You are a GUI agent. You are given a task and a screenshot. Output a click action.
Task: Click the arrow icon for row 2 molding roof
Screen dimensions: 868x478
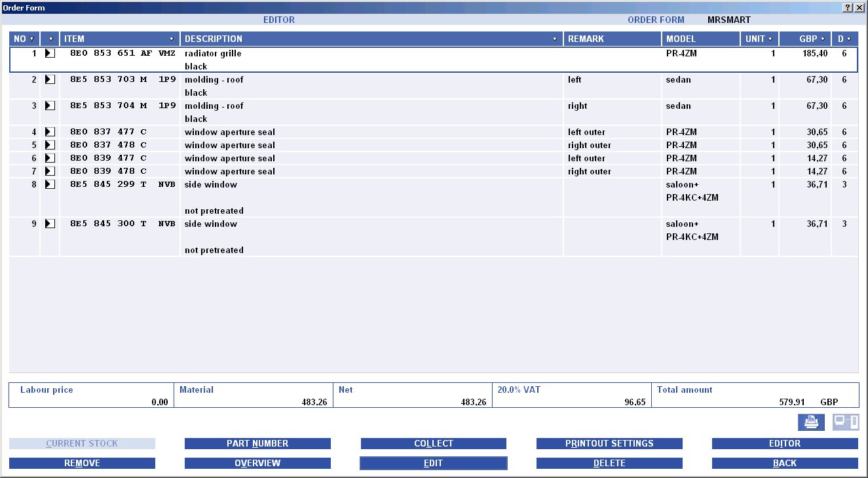point(50,79)
